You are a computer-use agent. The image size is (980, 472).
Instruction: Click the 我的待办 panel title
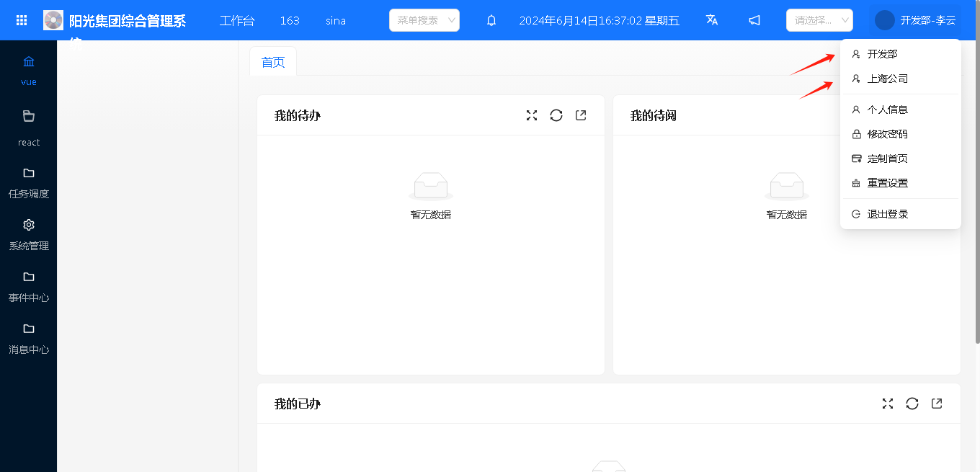[x=298, y=115]
